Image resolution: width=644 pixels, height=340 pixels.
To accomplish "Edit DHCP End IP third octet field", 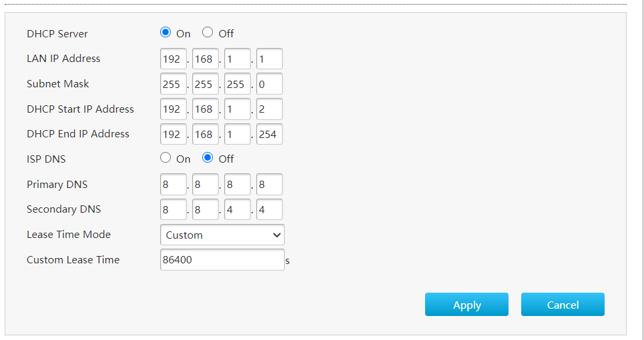I will [x=238, y=134].
